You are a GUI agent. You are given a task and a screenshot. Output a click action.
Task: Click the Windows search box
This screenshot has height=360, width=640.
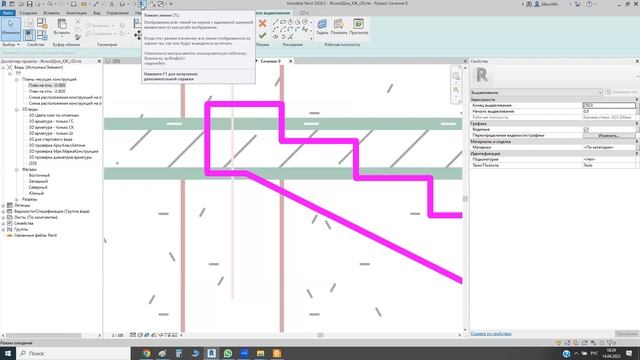click(73, 353)
